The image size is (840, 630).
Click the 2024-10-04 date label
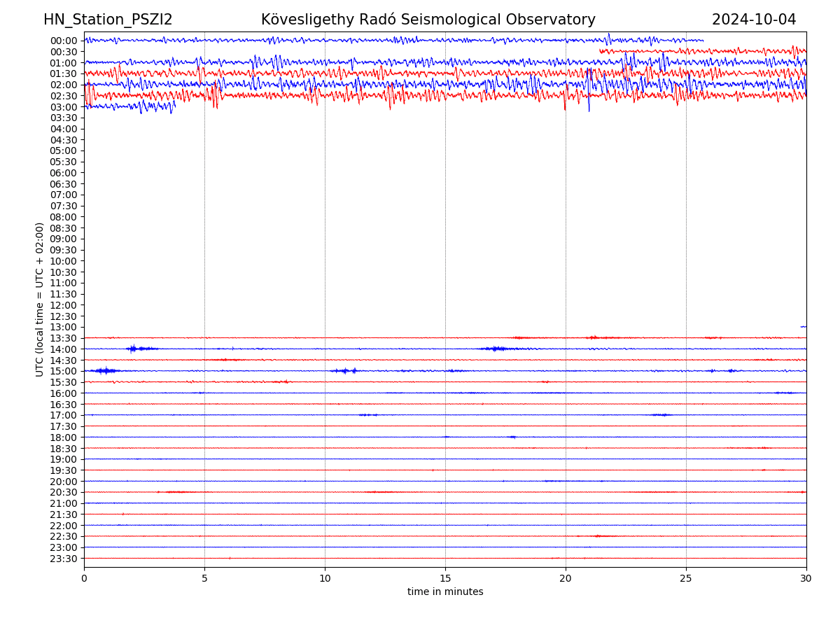click(754, 20)
